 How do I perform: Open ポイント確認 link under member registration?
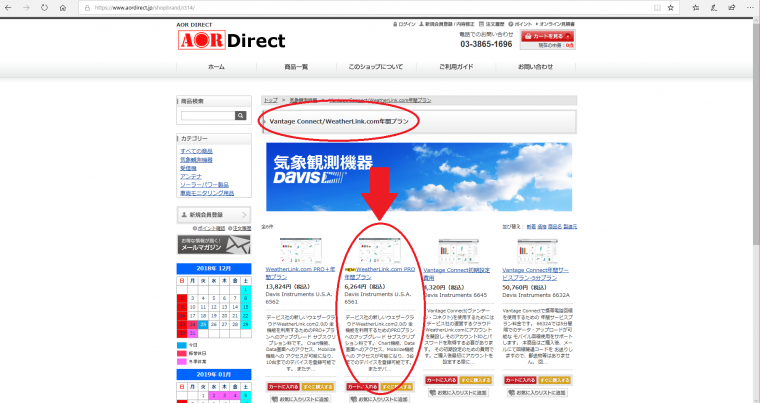point(209,228)
